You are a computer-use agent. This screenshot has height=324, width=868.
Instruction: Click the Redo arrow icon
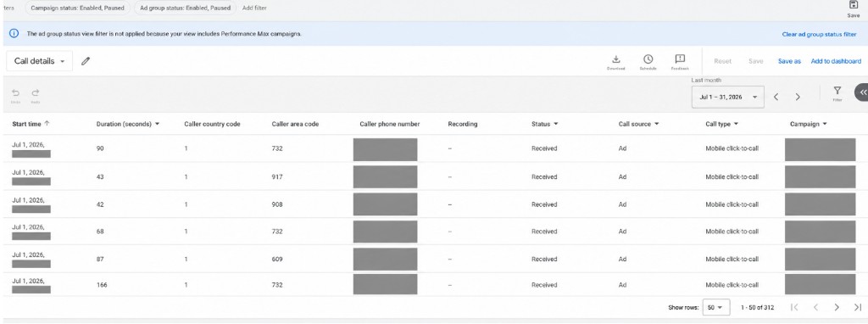click(36, 93)
